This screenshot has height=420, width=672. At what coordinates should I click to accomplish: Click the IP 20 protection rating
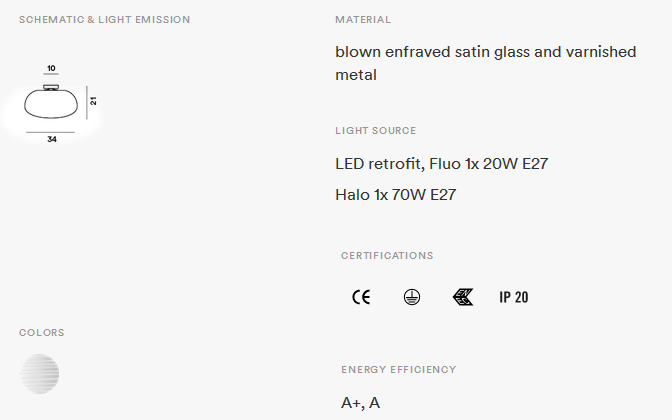pyautogui.click(x=513, y=297)
